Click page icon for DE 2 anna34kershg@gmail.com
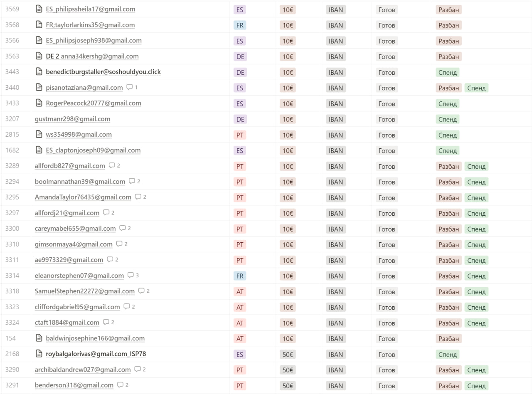The image size is (532, 394). [39, 56]
